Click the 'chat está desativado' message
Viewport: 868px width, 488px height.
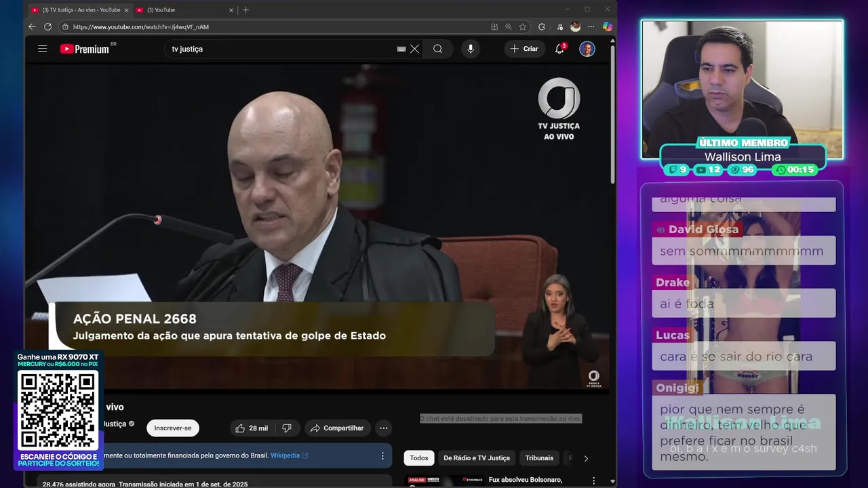click(x=500, y=419)
